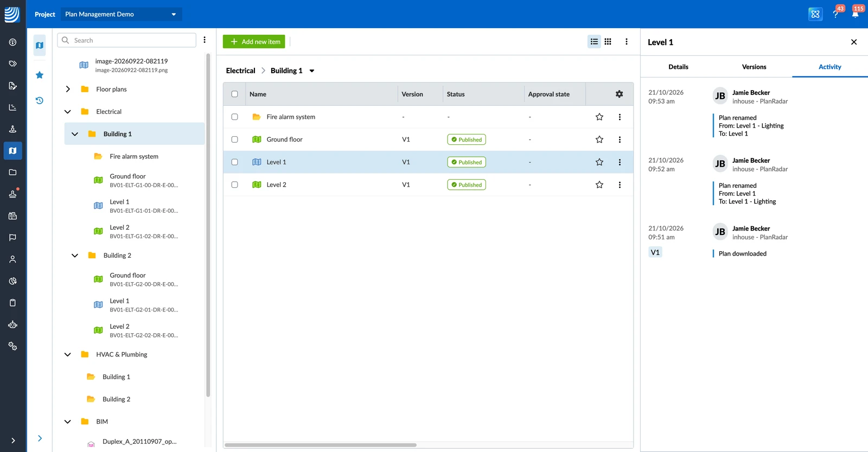Click the table horizontal scrollbar
Image resolution: width=868 pixels, height=452 pixels.
pyautogui.click(x=321, y=445)
